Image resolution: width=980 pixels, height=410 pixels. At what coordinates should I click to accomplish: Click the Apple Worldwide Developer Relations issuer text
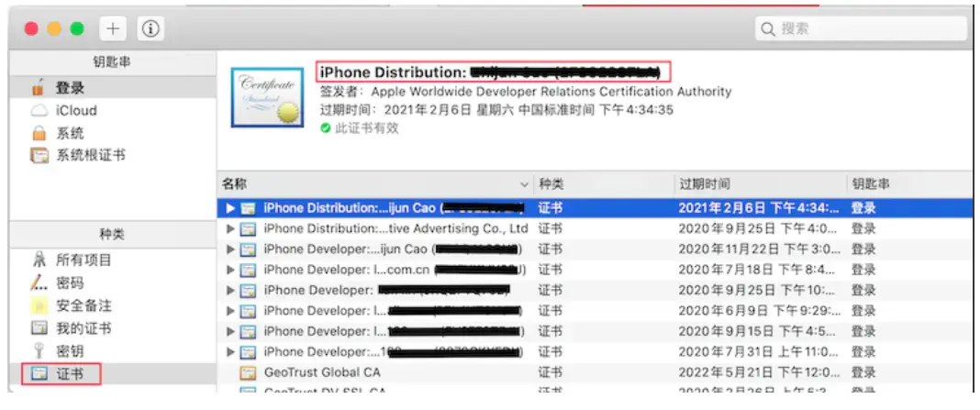click(x=551, y=91)
